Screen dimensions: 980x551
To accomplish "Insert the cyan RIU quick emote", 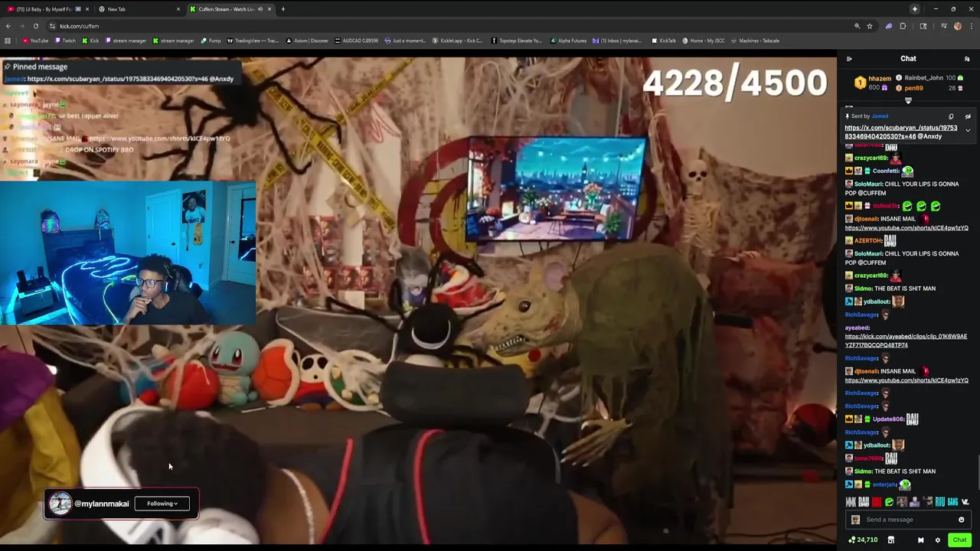I will [x=939, y=502].
